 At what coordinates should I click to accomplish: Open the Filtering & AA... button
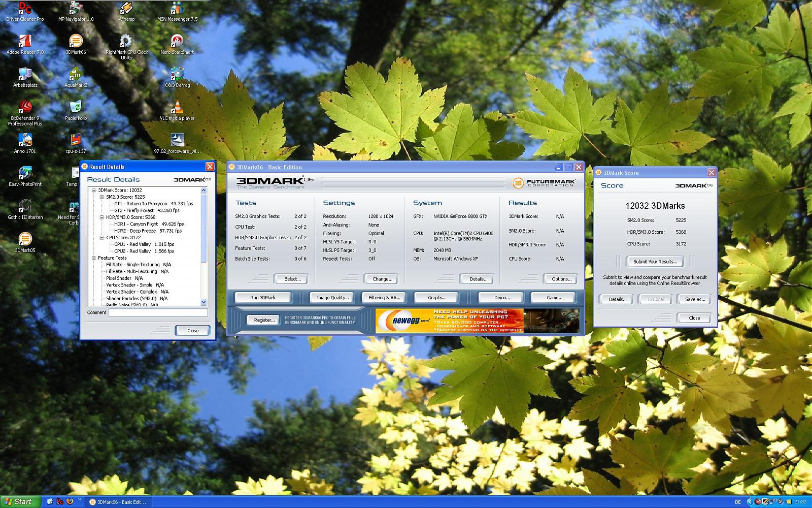(x=384, y=298)
